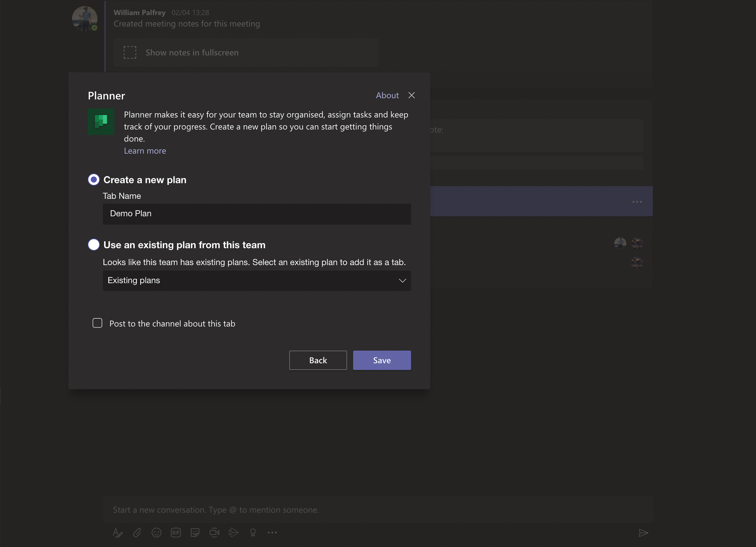Click the message input field

pos(378,509)
